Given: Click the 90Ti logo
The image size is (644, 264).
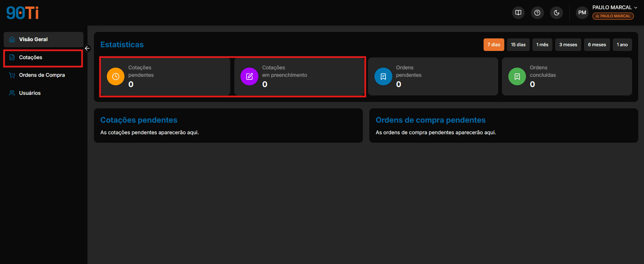Looking at the screenshot, I should pos(22,13).
